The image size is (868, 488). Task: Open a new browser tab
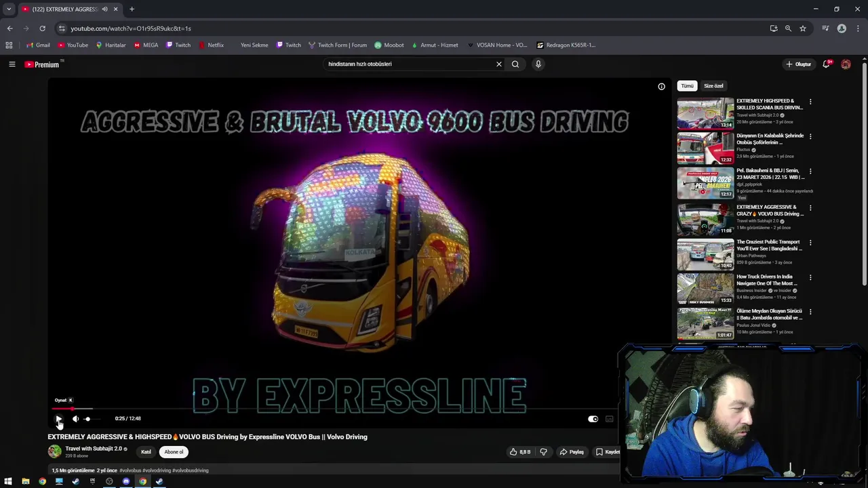click(132, 9)
